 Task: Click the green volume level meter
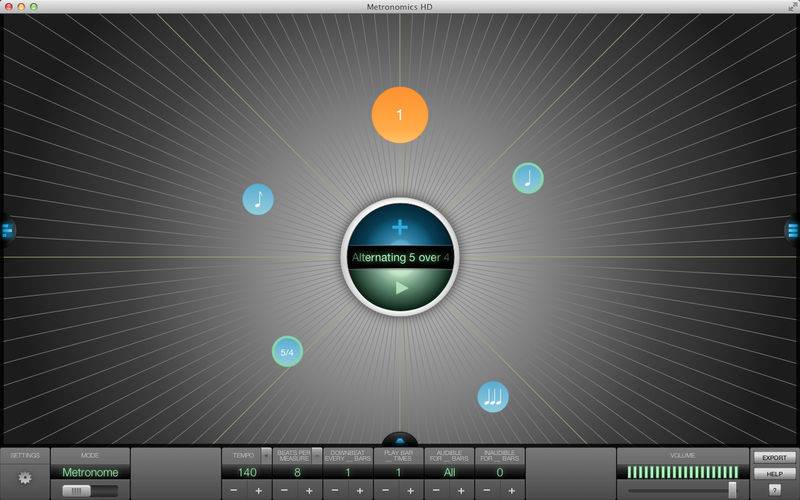click(x=683, y=472)
